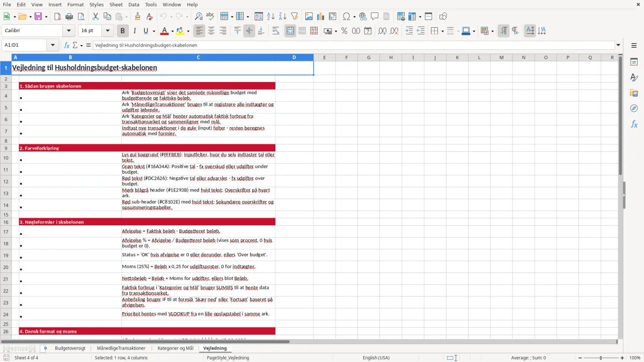
Task: Click Define Print Area icon
Action: pyautogui.click(x=401, y=17)
